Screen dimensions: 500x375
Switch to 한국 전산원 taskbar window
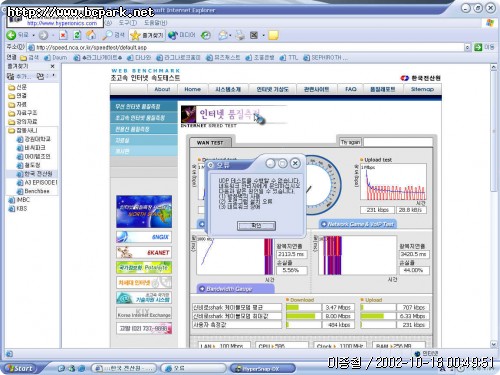pos(124,368)
